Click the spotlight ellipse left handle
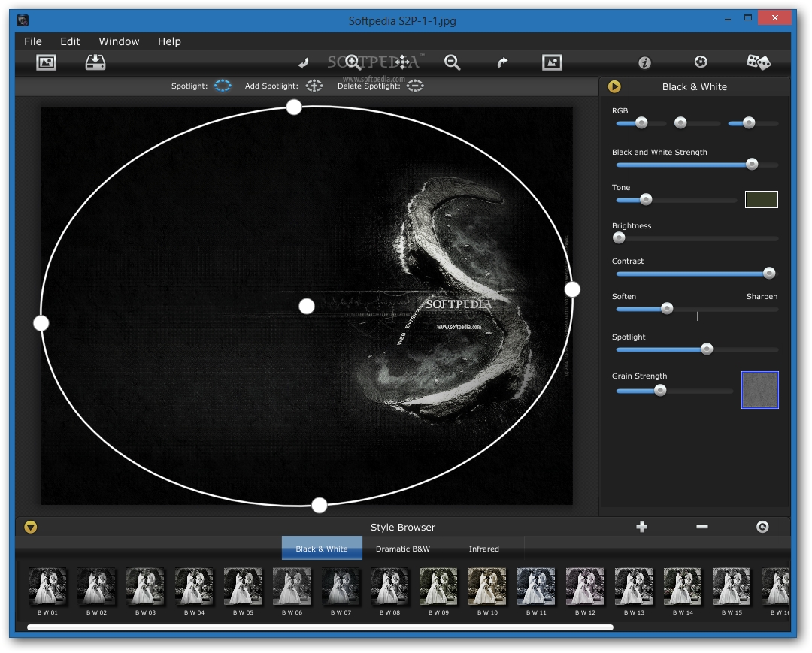This screenshot has width=812, height=653. 41,323
